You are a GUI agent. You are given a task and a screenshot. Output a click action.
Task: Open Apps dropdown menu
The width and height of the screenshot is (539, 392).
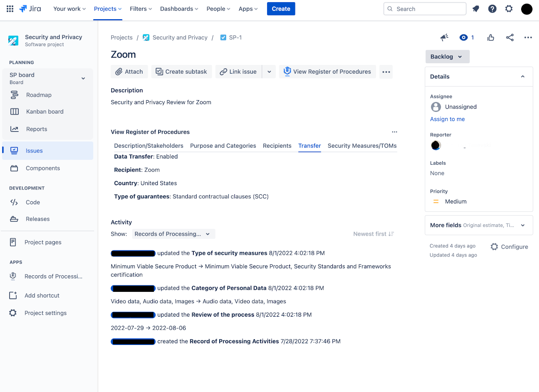tap(248, 9)
